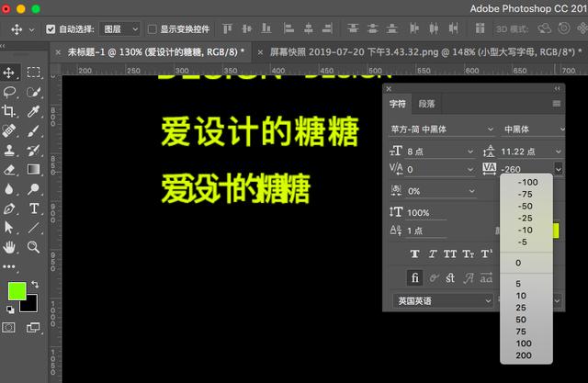Align top edges in options bar
The image size is (588, 383).
click(x=227, y=28)
